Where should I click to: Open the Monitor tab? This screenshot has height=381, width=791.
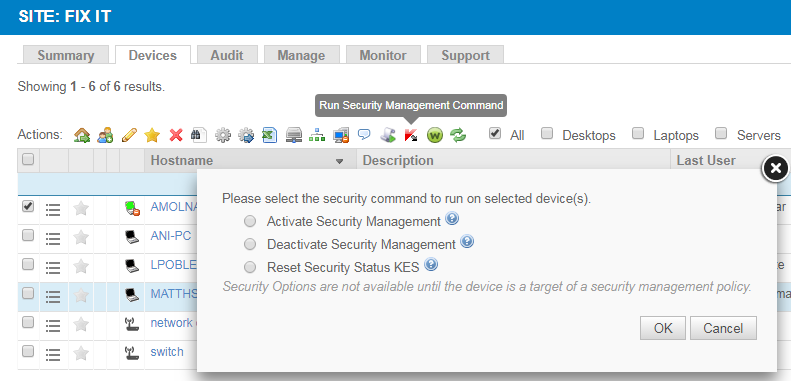(x=383, y=55)
